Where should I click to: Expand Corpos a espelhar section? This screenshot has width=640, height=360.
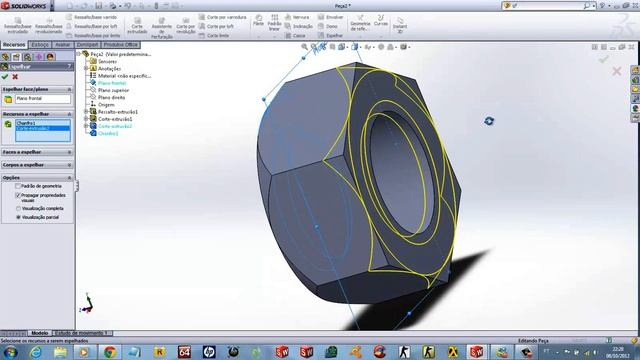click(x=69, y=165)
